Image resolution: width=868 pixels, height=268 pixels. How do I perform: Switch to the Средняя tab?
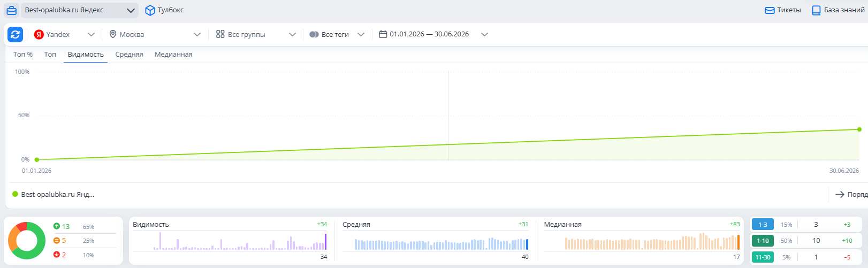[x=129, y=55]
